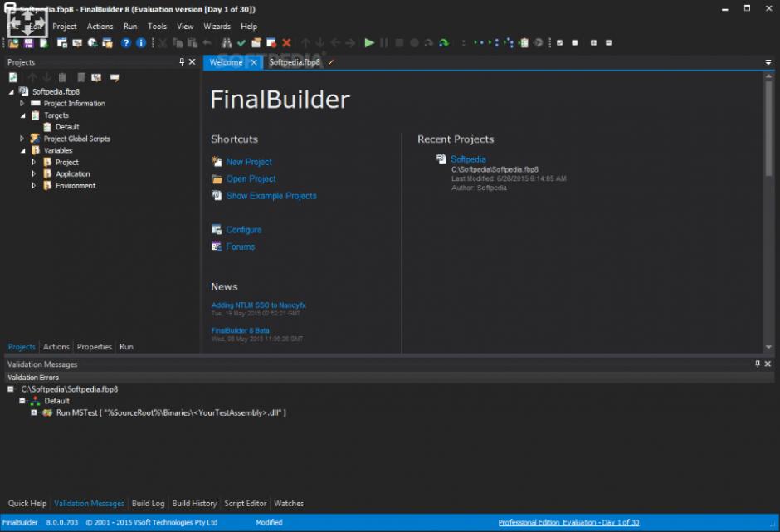
Task: Click the move action up arrow icon
Action: [x=305, y=43]
